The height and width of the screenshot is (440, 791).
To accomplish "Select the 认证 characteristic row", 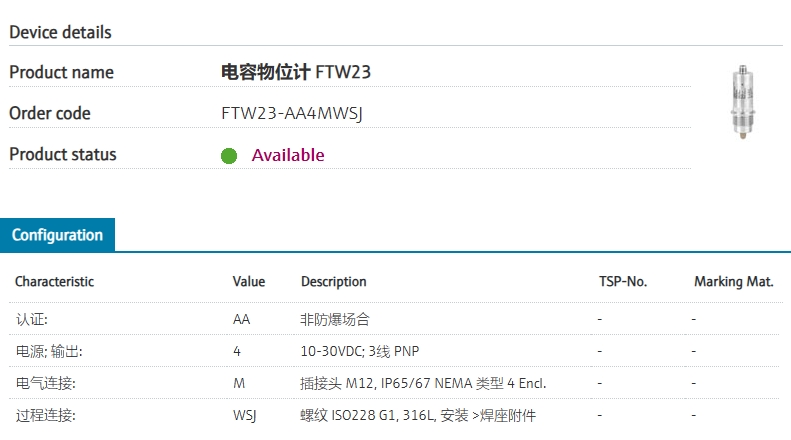I will coord(394,319).
